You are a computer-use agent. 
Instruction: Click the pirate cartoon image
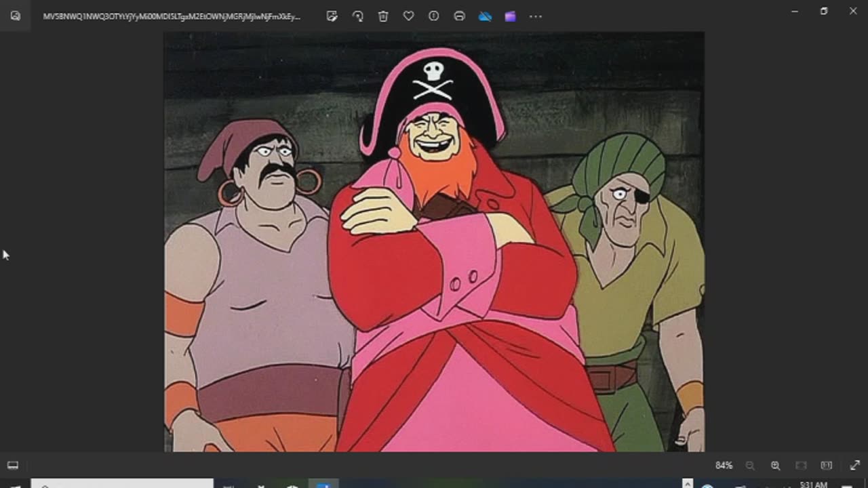[434, 241]
